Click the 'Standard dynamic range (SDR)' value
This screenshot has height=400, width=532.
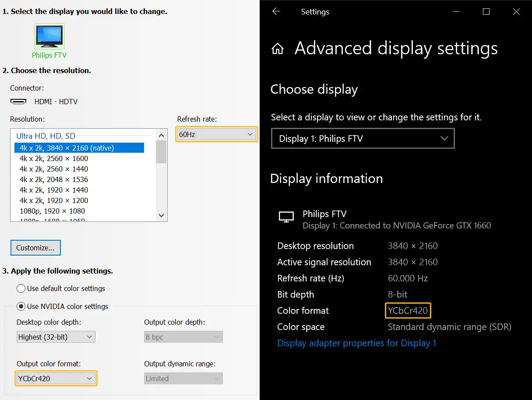[x=450, y=327]
